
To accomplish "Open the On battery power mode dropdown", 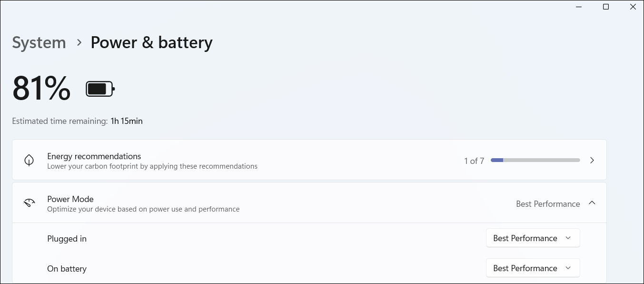I will pos(533,268).
